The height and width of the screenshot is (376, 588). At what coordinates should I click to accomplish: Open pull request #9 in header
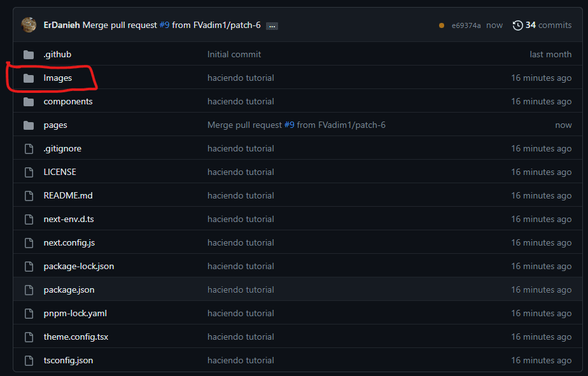pos(164,25)
